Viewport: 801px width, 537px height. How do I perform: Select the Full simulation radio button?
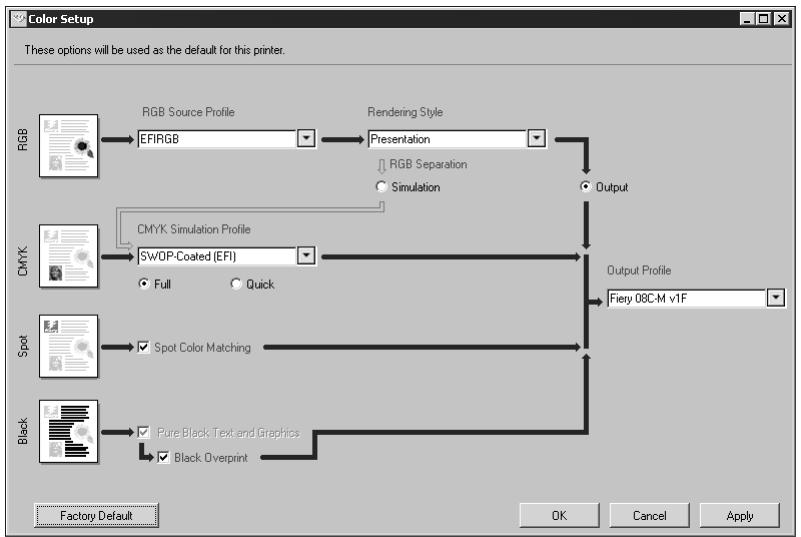click(144, 284)
